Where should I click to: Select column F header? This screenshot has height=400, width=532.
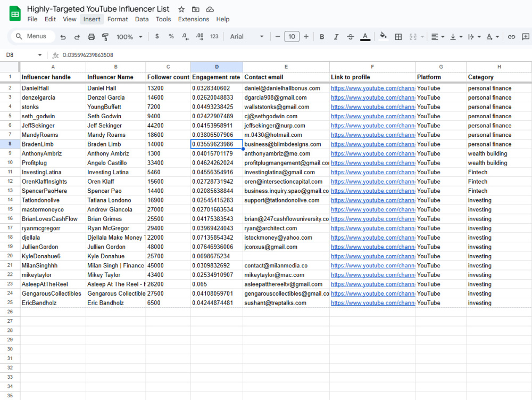[x=372, y=67]
